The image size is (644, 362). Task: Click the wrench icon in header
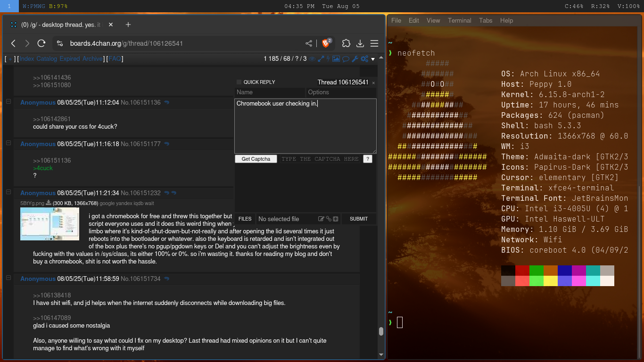(355, 59)
